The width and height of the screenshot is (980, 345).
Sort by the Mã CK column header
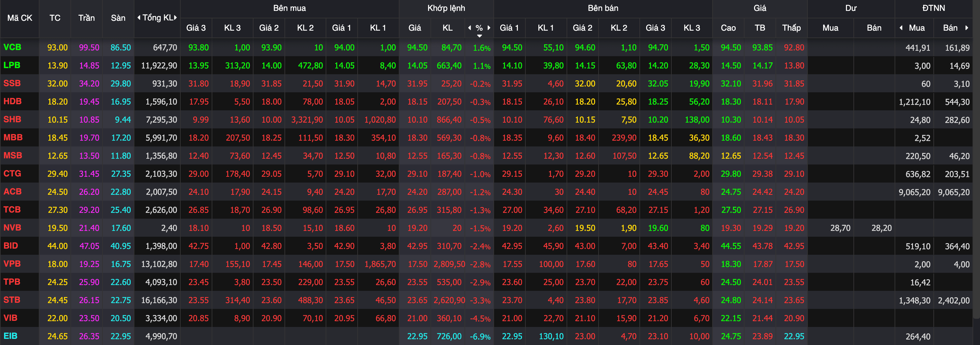(20, 18)
